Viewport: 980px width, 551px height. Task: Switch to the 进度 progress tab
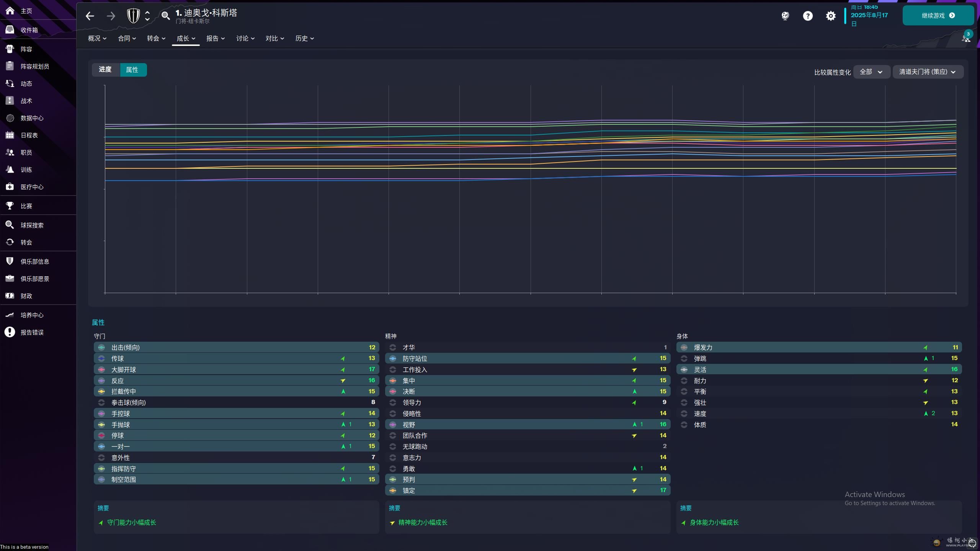[x=105, y=70]
